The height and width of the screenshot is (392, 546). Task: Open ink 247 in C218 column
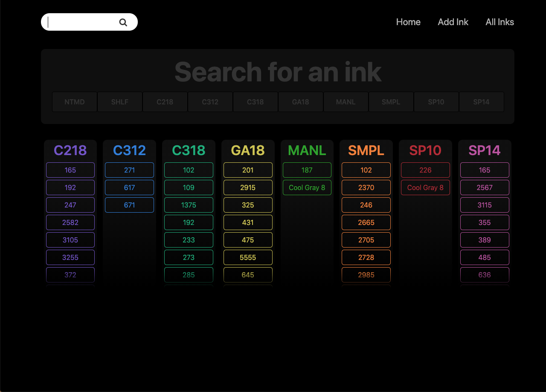pos(70,205)
